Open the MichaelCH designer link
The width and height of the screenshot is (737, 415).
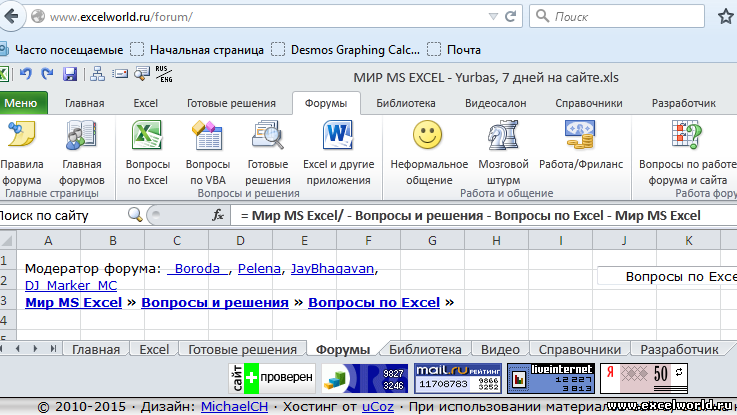(x=234, y=407)
